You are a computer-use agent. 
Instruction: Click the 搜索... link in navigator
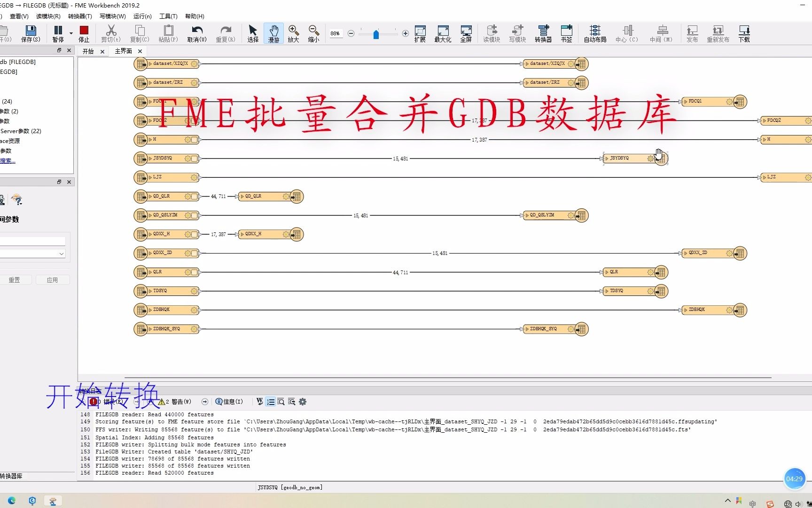click(8, 161)
